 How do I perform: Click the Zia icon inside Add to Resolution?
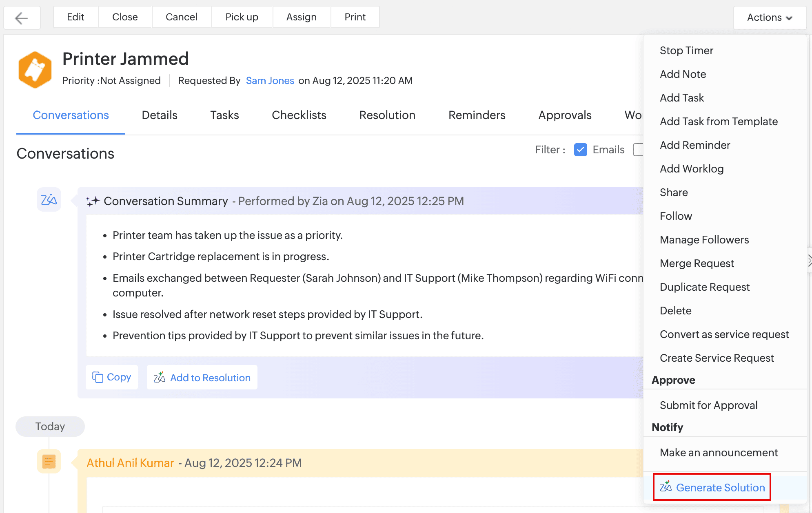[160, 378]
